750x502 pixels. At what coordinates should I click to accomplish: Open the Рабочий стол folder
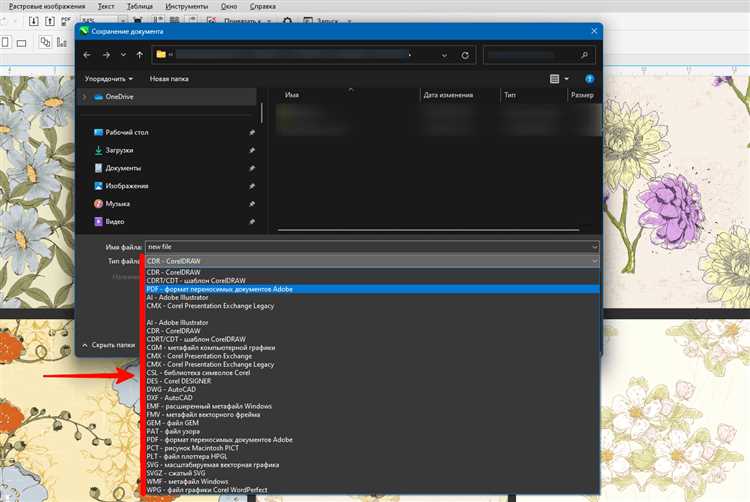[x=127, y=132]
